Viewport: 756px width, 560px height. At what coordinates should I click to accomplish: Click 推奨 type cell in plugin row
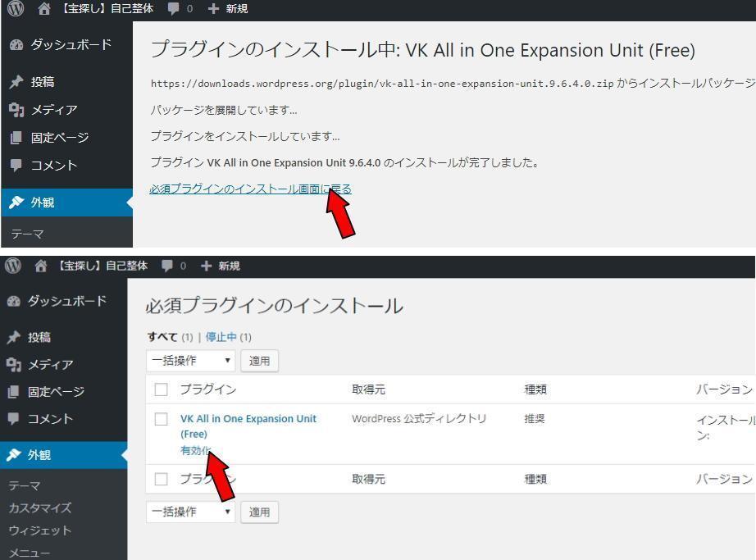535,419
